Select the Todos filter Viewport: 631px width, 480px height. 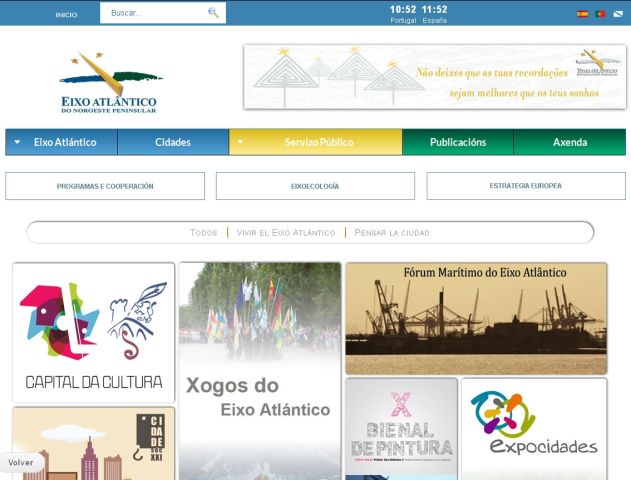[x=203, y=233]
